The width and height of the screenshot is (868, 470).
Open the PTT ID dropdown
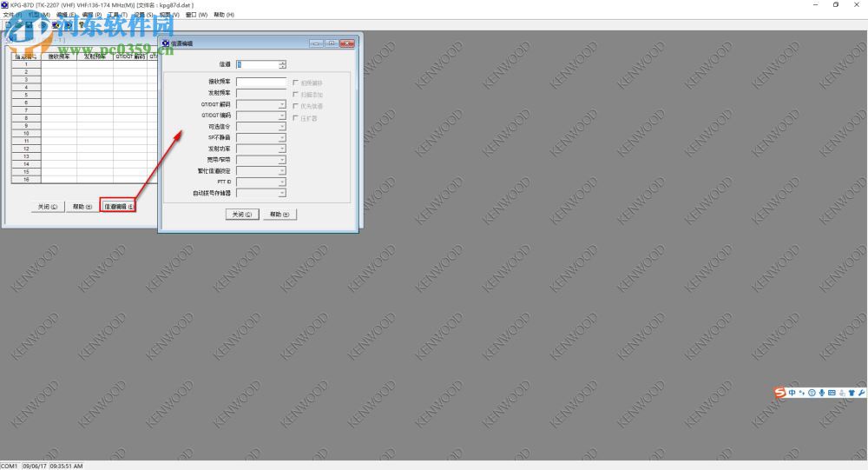[282, 182]
